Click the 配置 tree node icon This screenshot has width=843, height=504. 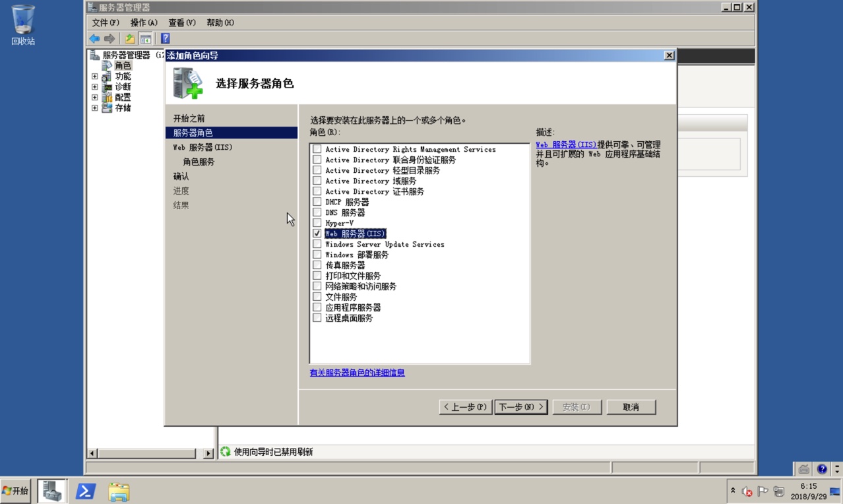[107, 97]
